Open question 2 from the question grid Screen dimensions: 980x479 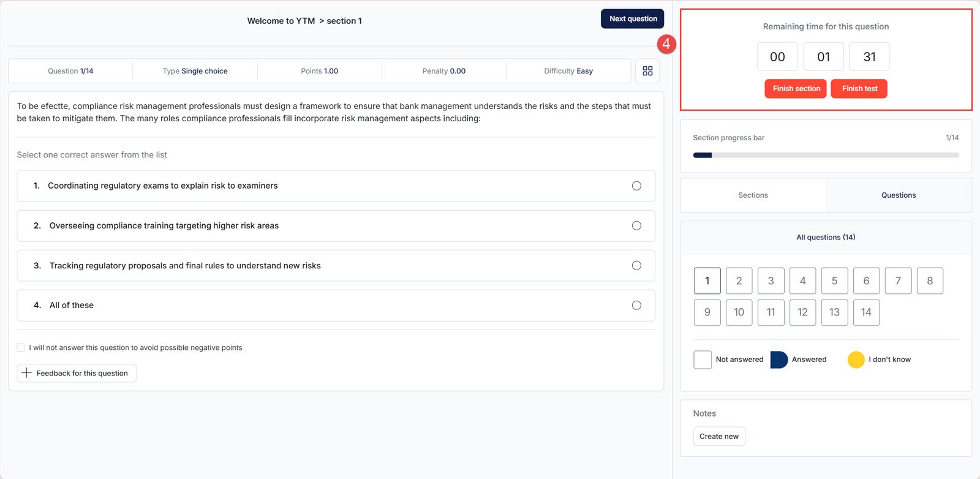click(739, 281)
